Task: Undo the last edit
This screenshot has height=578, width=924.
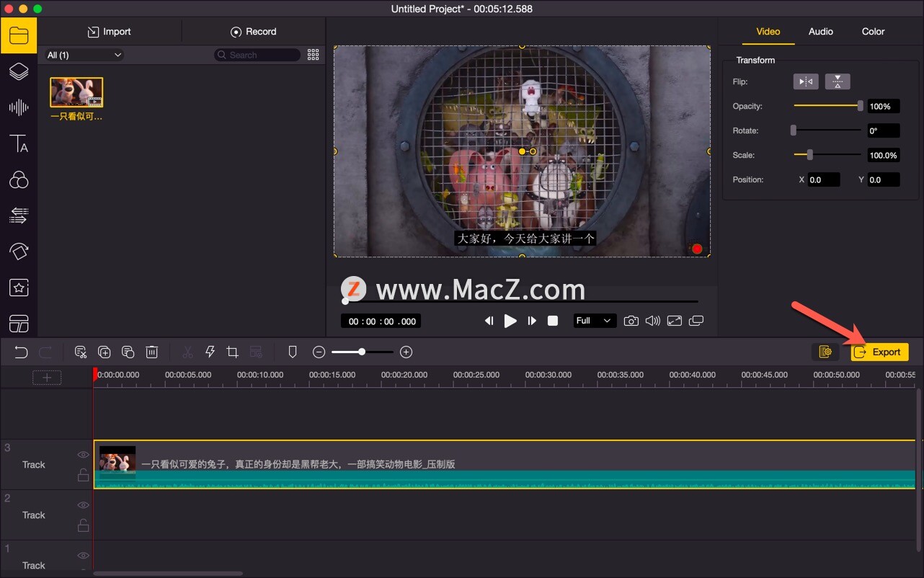Action: (22, 352)
